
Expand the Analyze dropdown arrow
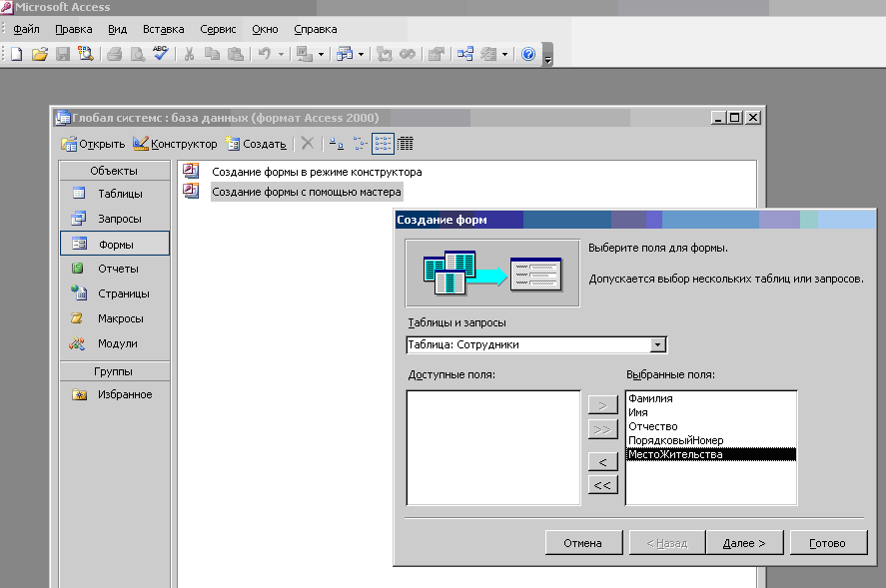point(361,55)
